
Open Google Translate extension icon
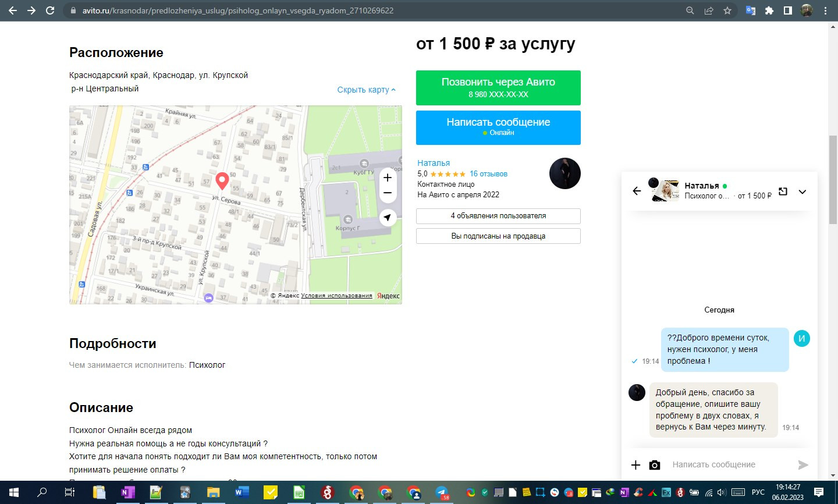(751, 10)
